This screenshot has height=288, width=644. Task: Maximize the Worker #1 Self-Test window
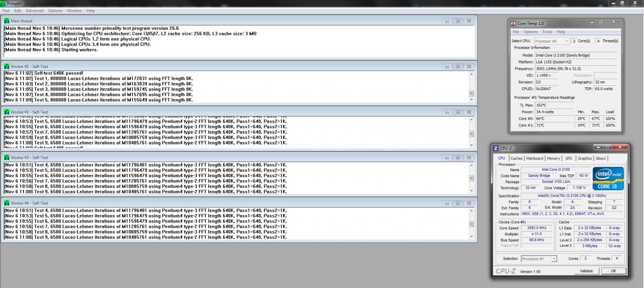[x=458, y=67]
